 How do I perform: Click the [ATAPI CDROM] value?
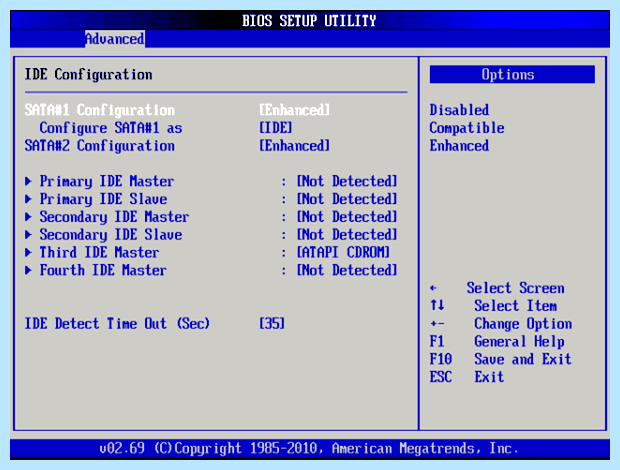point(343,253)
